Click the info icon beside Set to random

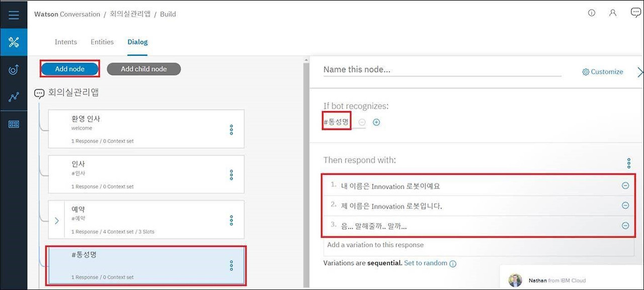[453, 263]
